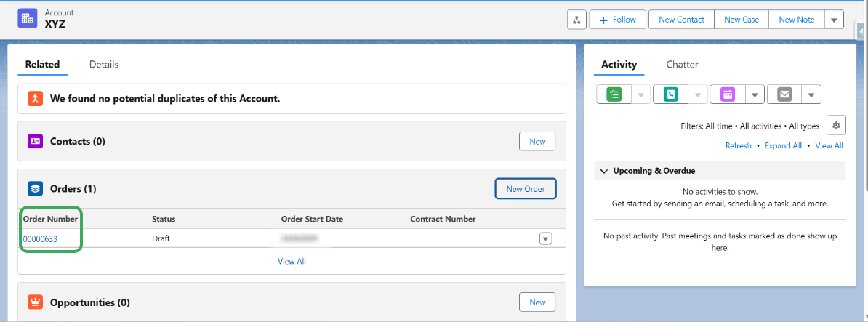Switch to the Chatter tab
This screenshot has height=322, width=868.
click(x=682, y=64)
